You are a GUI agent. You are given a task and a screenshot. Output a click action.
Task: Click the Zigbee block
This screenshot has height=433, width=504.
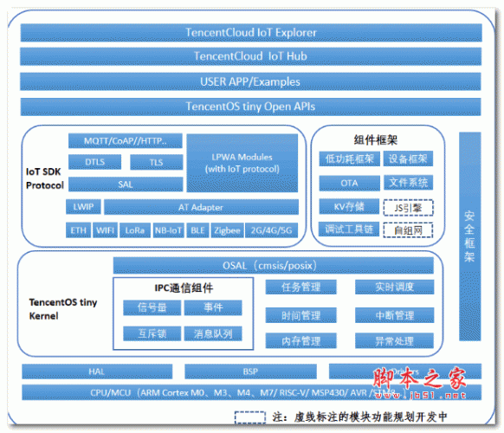tap(227, 230)
